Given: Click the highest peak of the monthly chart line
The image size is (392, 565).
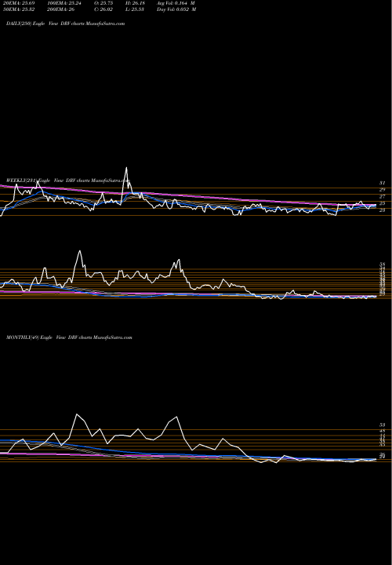Looking at the screenshot, I should [x=76, y=414].
